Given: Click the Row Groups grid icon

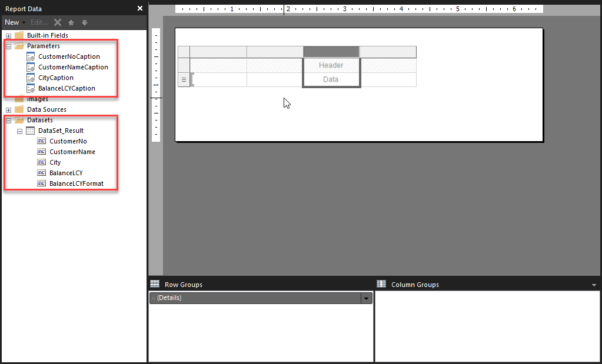Looking at the screenshot, I should pyautogui.click(x=154, y=285).
